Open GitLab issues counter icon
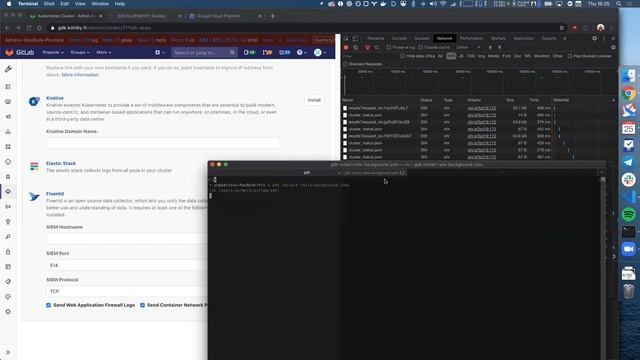The height and width of the screenshot is (360, 640). [249, 53]
